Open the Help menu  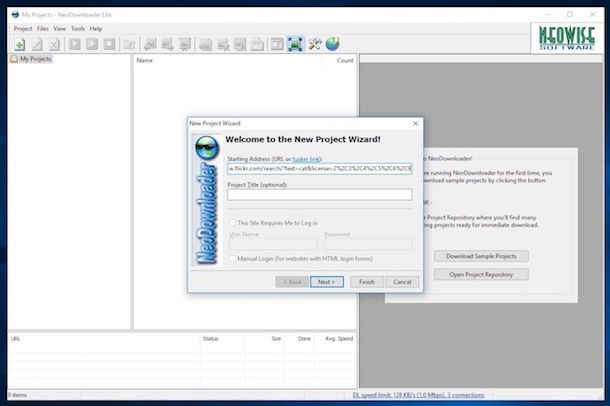(x=96, y=29)
